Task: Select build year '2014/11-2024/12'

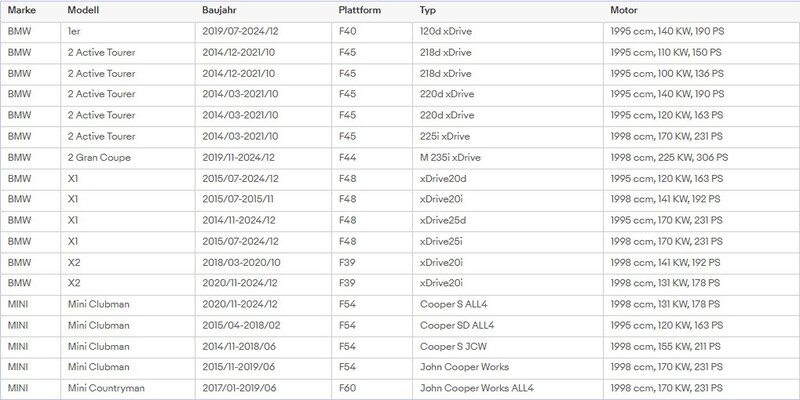Action: click(238, 220)
